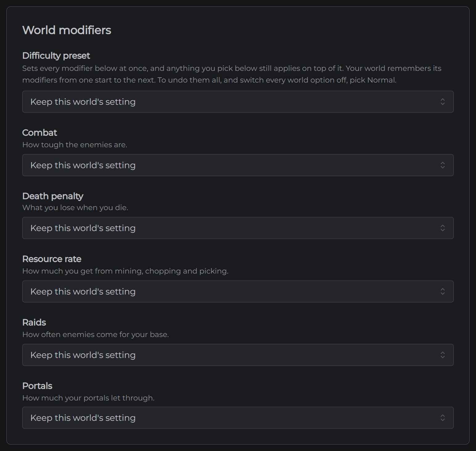Click "What you lose when you die." text
Screen dimensions: 476x451
pos(75,208)
